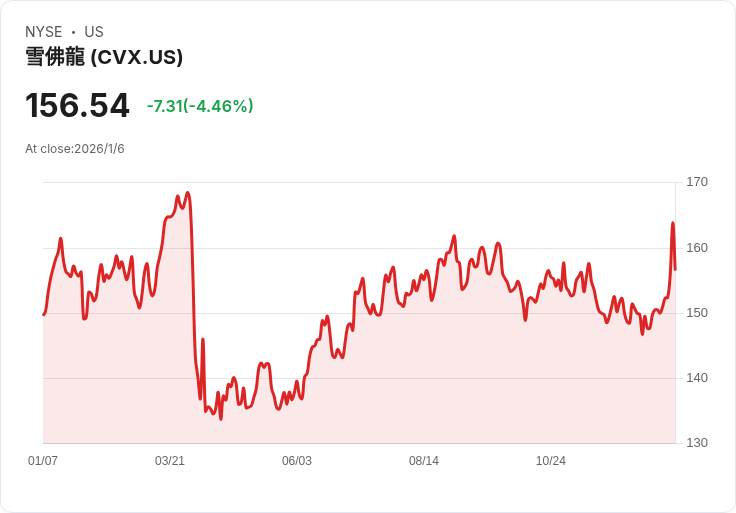
Task: Click the 160 y-axis label
Action: pos(697,247)
